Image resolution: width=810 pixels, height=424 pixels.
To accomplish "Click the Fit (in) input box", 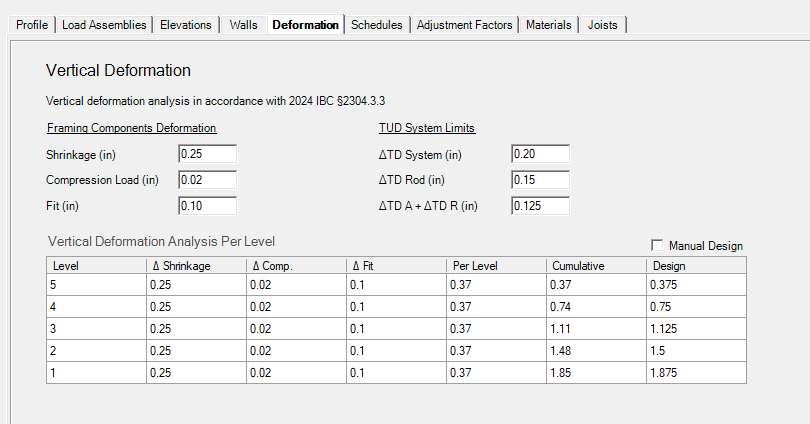I will click(x=208, y=206).
